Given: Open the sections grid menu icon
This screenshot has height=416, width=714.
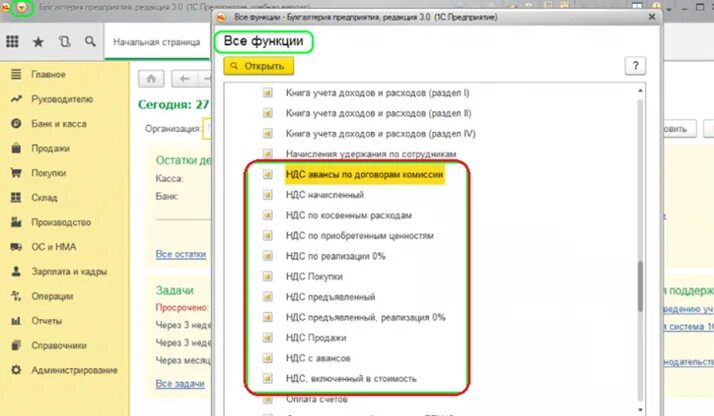Looking at the screenshot, I should tap(12, 42).
